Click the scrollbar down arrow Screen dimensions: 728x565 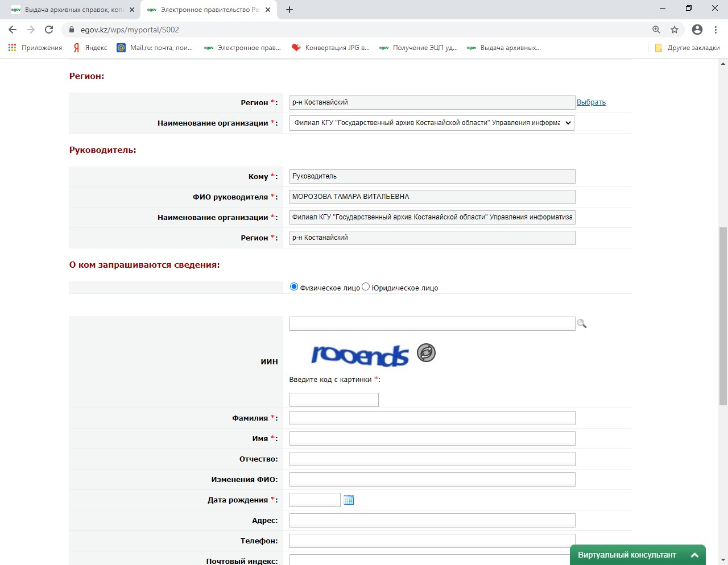(x=723, y=560)
